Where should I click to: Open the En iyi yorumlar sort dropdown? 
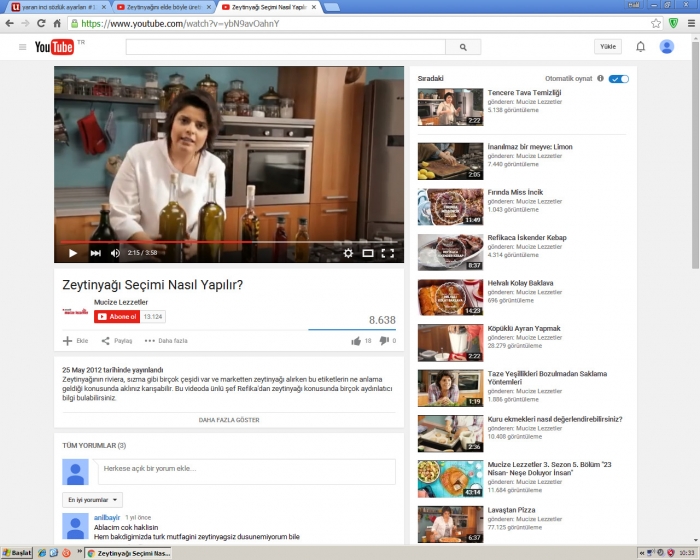coord(92,500)
